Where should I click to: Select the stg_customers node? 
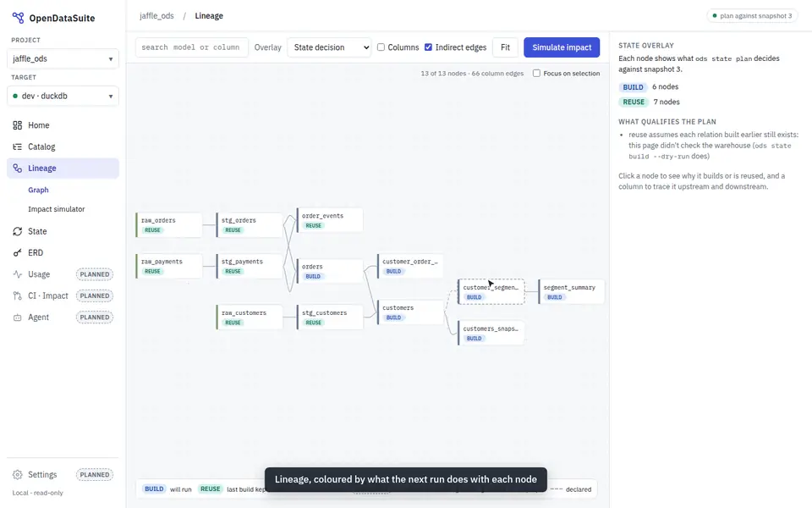(330, 317)
